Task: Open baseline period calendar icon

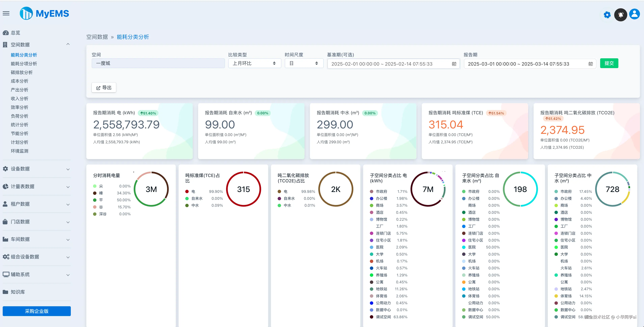Action: (x=454, y=64)
